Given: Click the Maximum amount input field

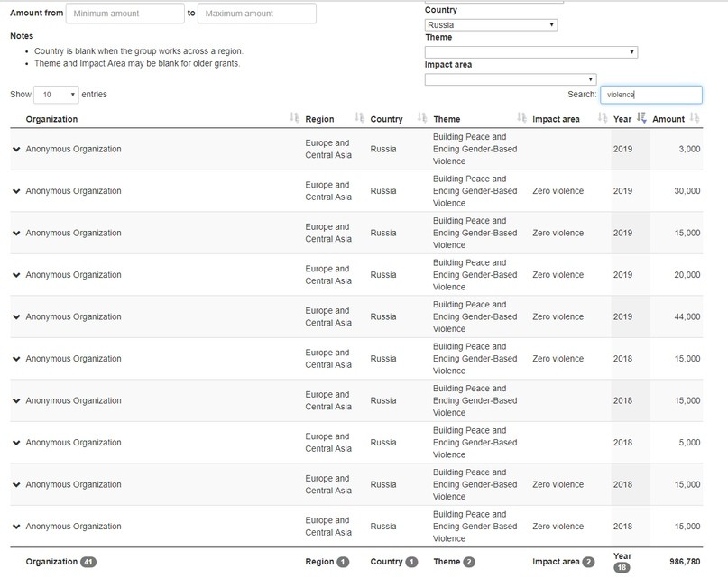Looking at the screenshot, I should point(256,14).
